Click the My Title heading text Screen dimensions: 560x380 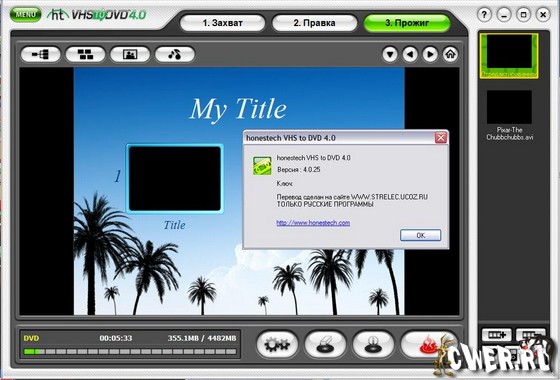(x=238, y=109)
